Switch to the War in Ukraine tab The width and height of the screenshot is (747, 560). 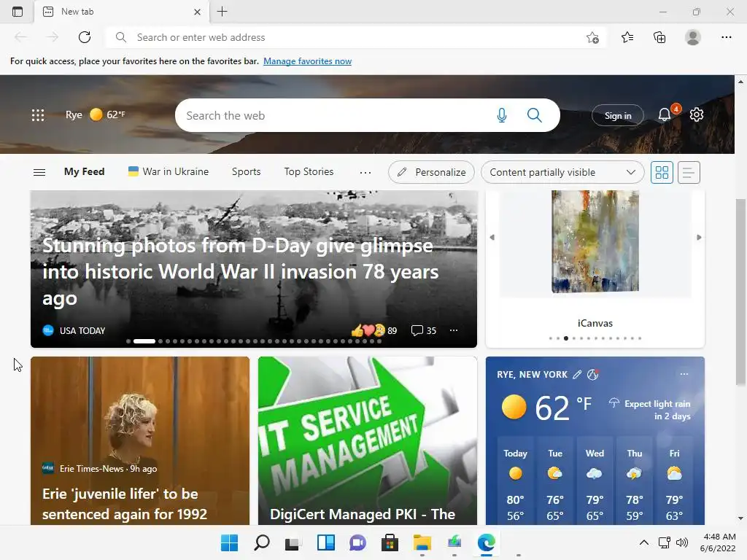click(x=169, y=171)
